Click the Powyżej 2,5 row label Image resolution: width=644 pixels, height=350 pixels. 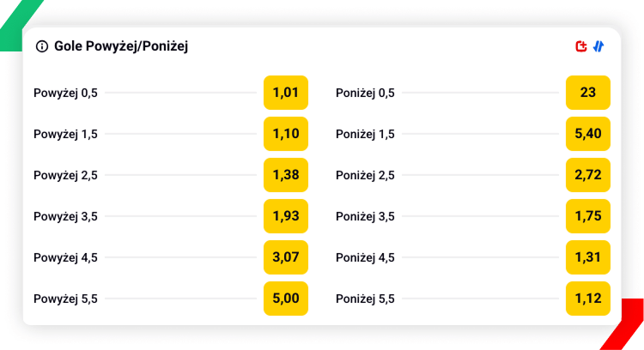[65, 175]
